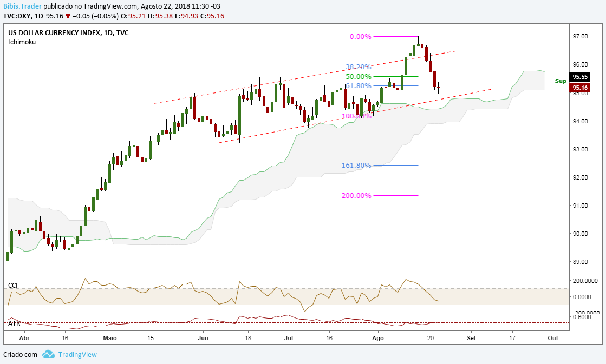Click the CCI indicator panel label
The height and width of the screenshot is (364, 606).
(13, 285)
